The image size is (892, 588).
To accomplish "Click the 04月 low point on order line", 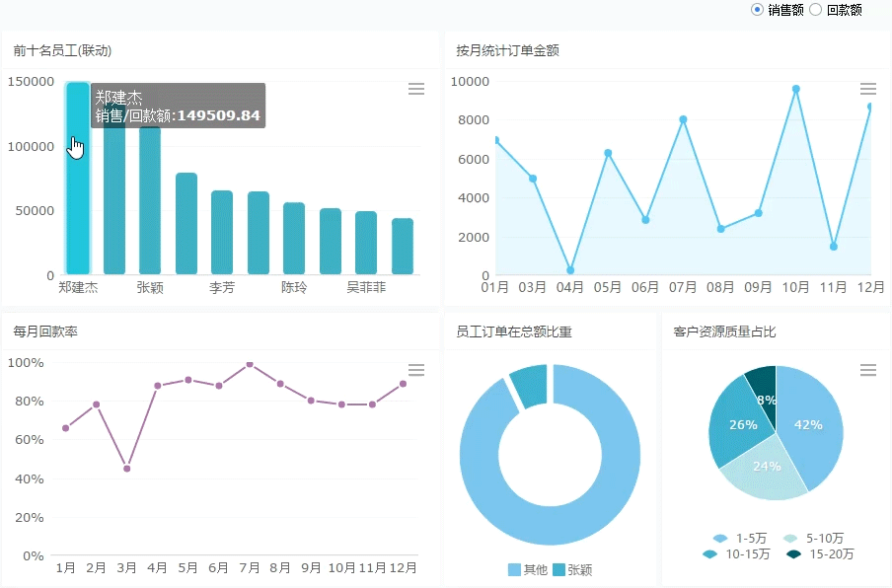I will 570,269.
